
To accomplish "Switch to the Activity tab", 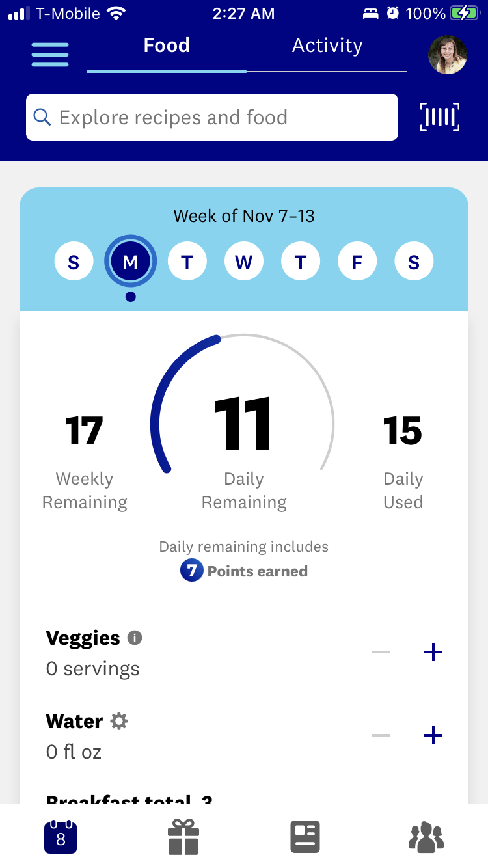I will point(327,46).
